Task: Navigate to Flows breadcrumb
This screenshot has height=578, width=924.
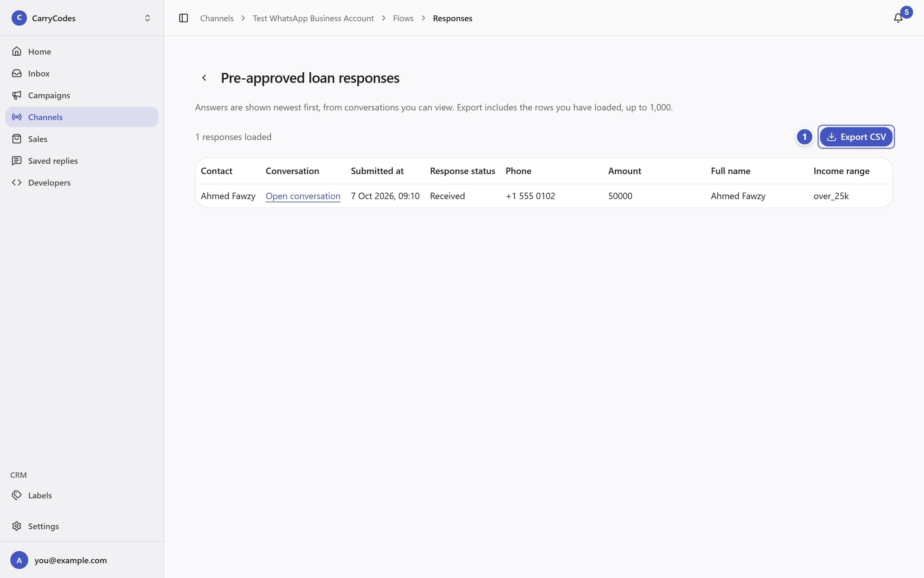Action: (403, 18)
